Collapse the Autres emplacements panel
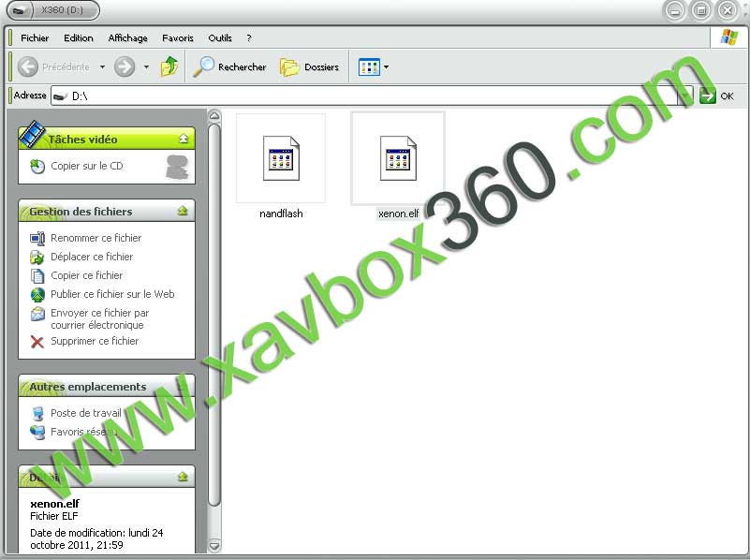 pos(183,386)
